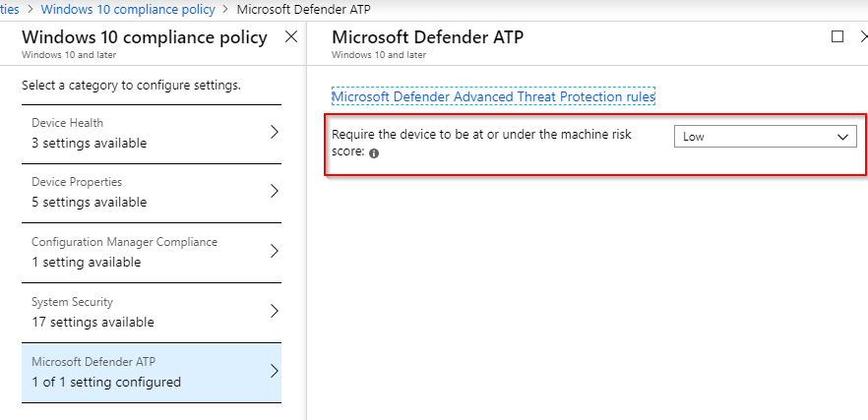Screen dimensions: 868x420
Task: Select the System Security category
Action: (x=138, y=312)
